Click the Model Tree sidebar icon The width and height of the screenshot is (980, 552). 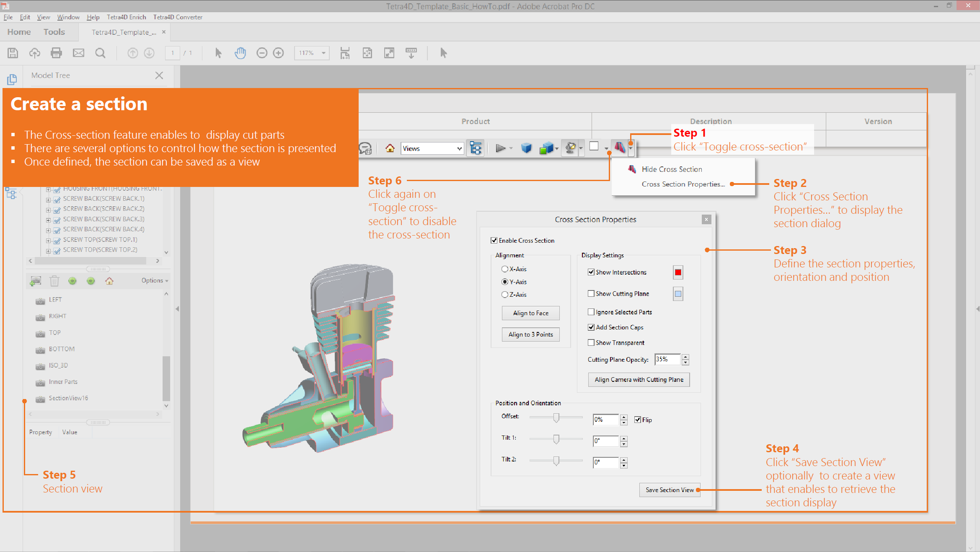(11, 193)
